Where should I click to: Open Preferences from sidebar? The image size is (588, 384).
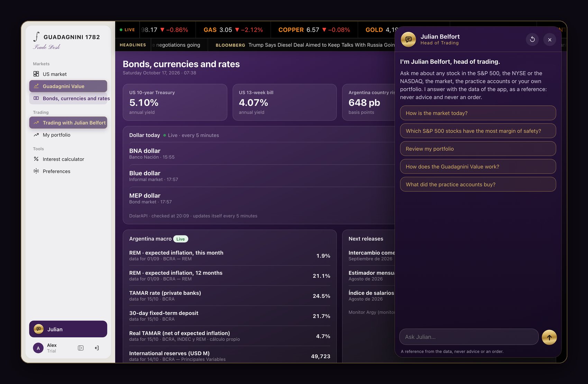pos(68,171)
